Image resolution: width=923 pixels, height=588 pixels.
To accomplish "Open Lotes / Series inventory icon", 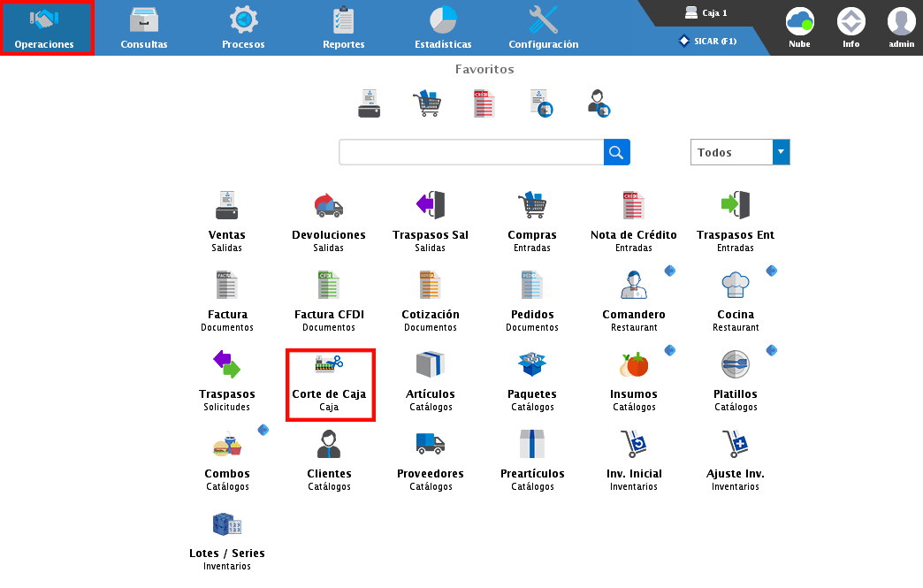I will click(x=227, y=524).
